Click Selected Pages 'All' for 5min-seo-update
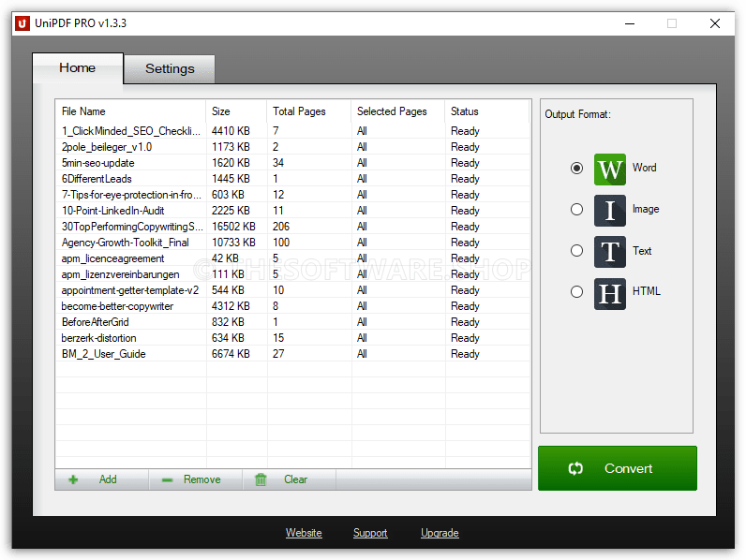This screenshot has height=560, width=746. click(362, 163)
